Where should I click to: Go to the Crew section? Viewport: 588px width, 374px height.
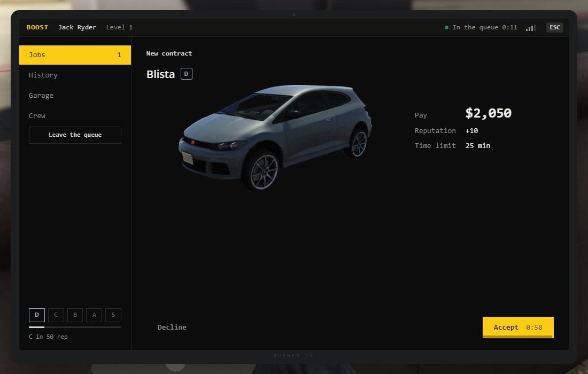coord(75,116)
